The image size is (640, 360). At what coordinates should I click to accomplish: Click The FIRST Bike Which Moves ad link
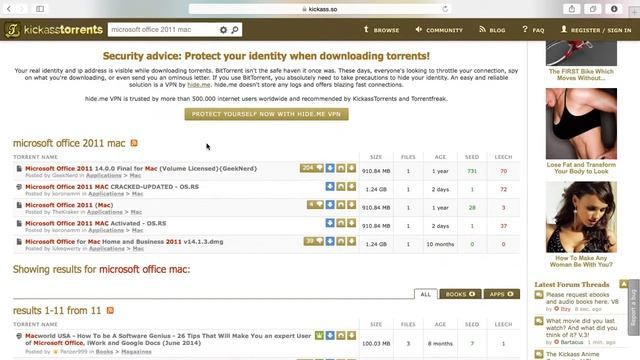pos(581,75)
